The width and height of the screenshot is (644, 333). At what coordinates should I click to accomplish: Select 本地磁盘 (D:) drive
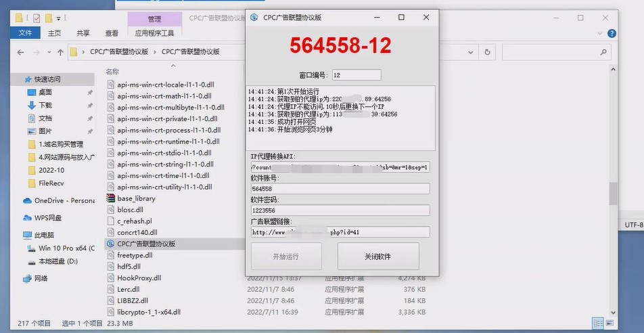[58, 261]
